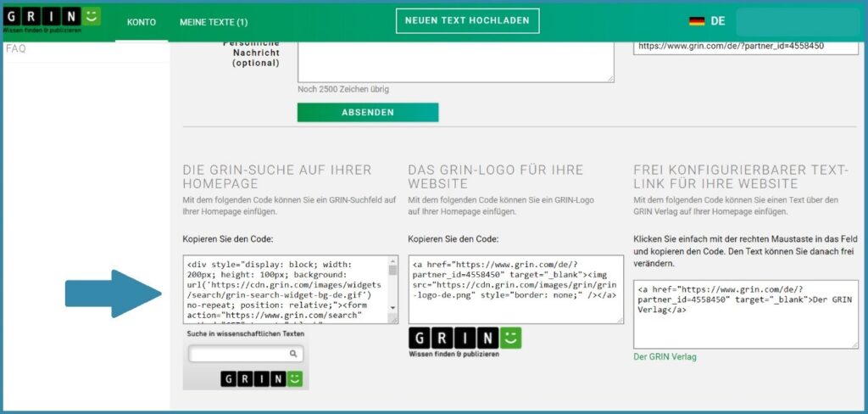Click the GRIN logo code text box
The width and height of the screenshot is (868, 414).
[x=515, y=289]
